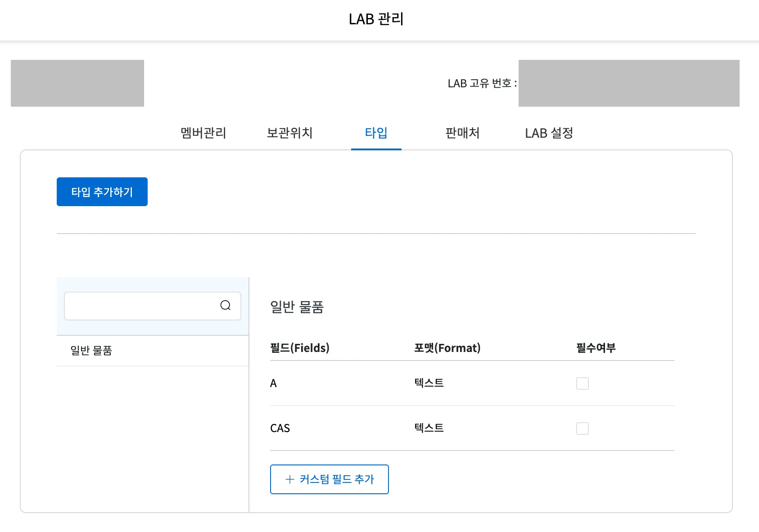Go to the 판매처 tab
Viewport: 759px width, 532px height.
coord(462,133)
